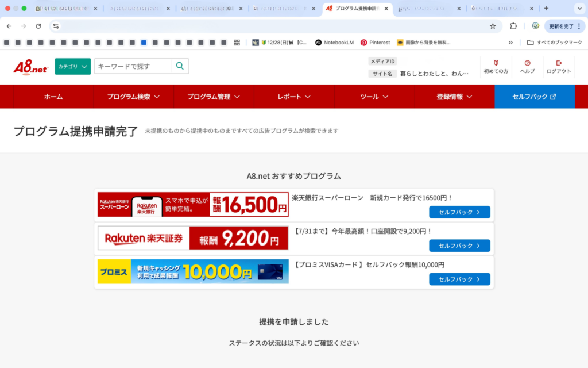The height and width of the screenshot is (368, 588).
Task: Open the 楽天銀行スーパーローン 16,500円 banner
Action: [x=193, y=205]
